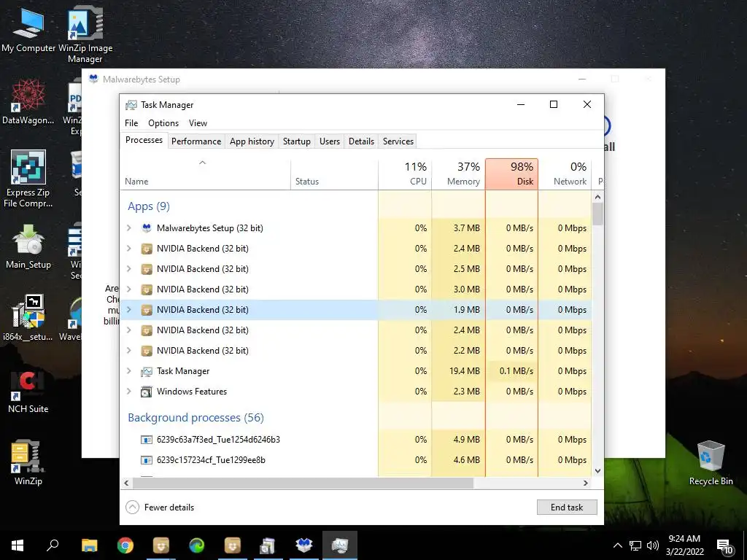Select 6239c63a7f3ed_Tue1254d6246b3 process
Viewport: 747px width, 560px height.
[x=355, y=440]
